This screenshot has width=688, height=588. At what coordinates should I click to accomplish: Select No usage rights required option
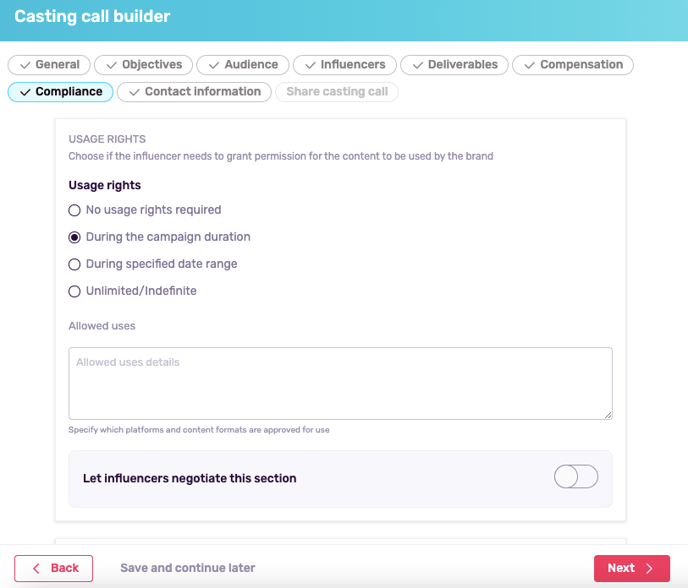tap(74, 210)
